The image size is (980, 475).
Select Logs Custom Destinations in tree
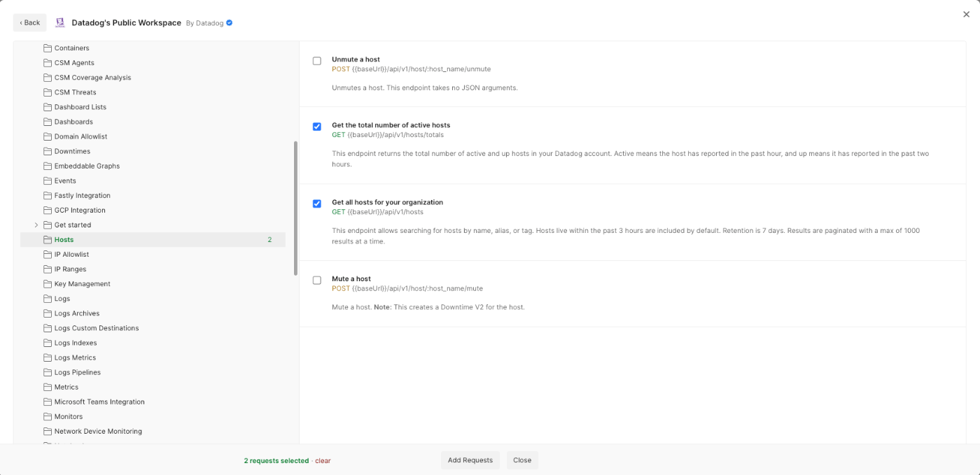[153, 328]
